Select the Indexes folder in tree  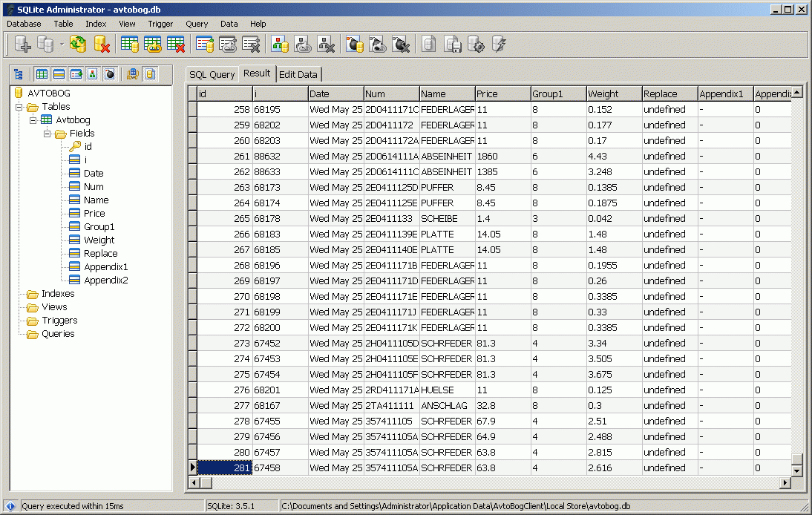[x=58, y=293]
